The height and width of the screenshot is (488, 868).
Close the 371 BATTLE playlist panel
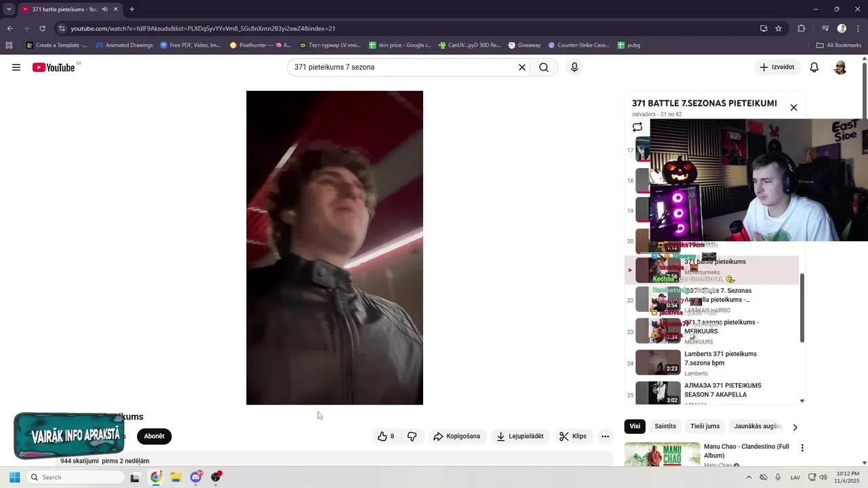click(793, 107)
